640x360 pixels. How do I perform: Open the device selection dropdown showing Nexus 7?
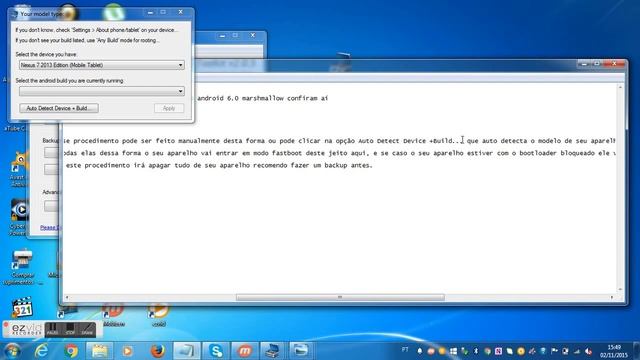tap(102, 65)
